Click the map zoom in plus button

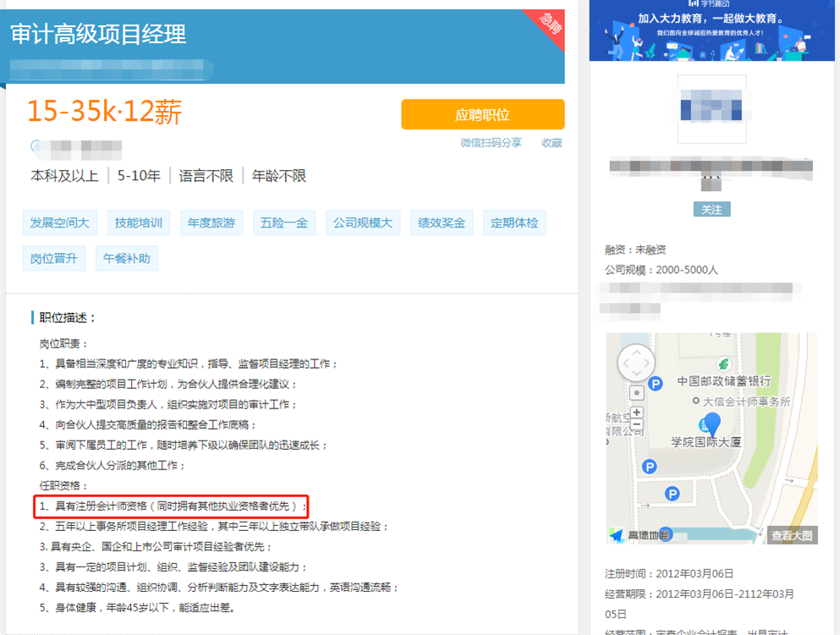(636, 413)
